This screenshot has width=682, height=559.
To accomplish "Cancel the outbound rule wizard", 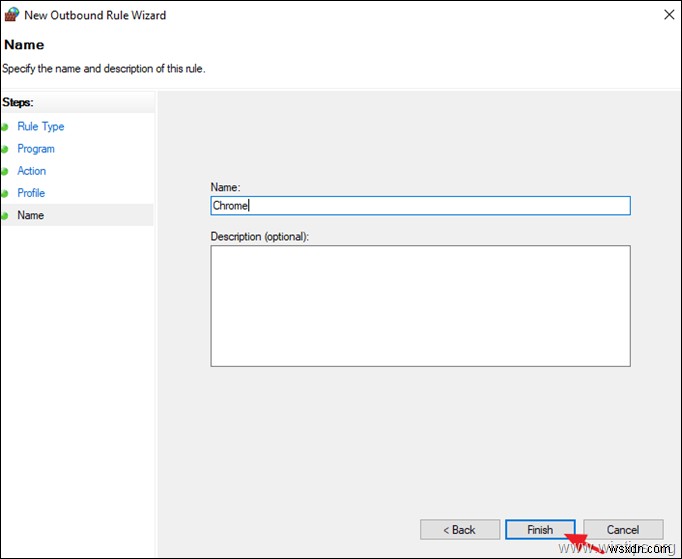I will 623,530.
